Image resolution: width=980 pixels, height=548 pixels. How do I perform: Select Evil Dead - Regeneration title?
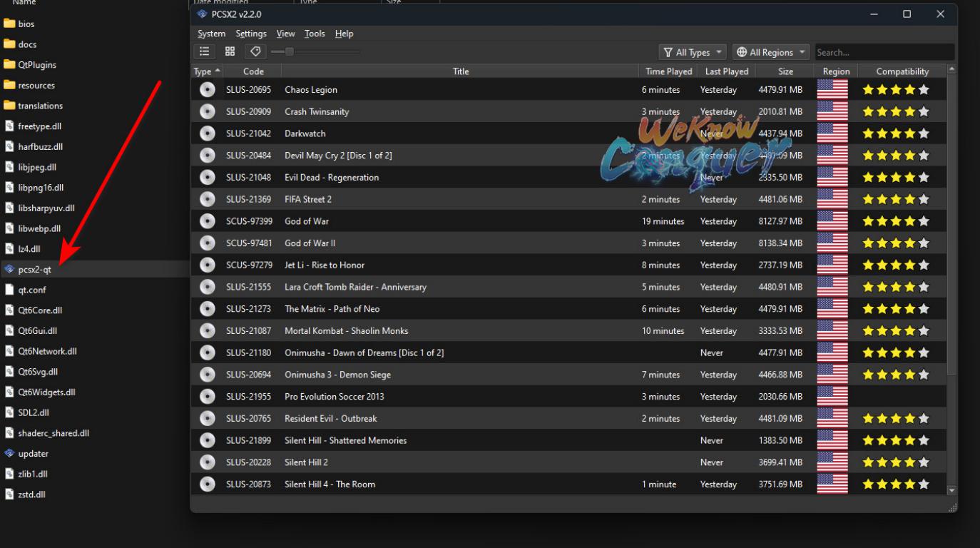332,178
